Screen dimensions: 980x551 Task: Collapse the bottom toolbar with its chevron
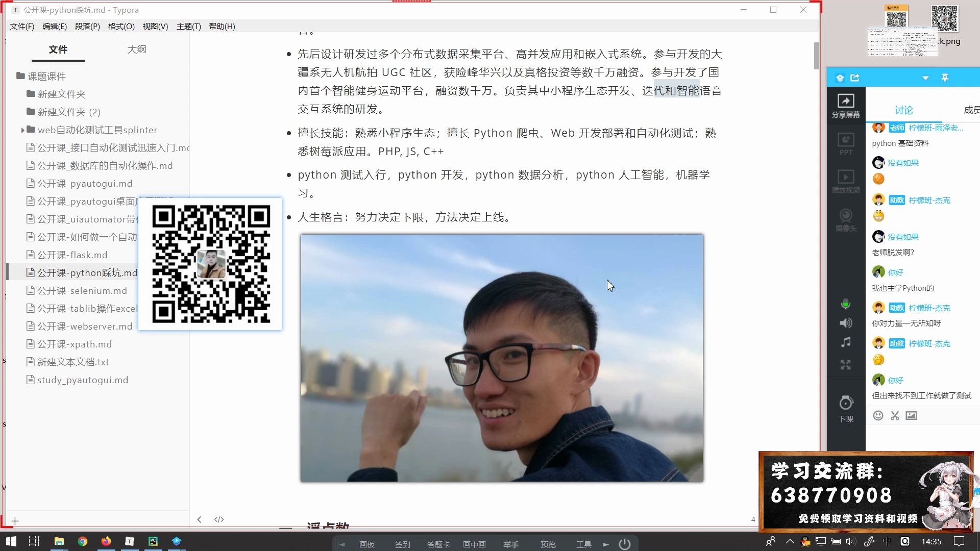339,544
